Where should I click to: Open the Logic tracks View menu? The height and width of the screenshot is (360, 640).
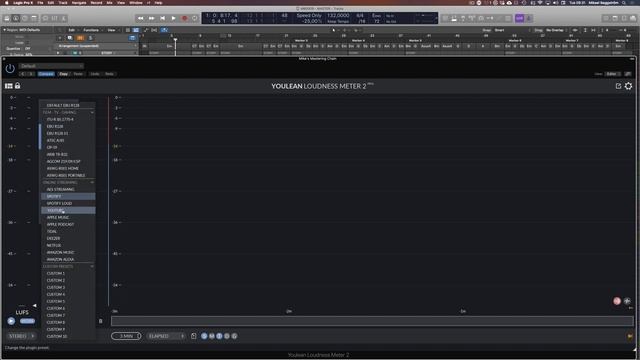coord(112,30)
